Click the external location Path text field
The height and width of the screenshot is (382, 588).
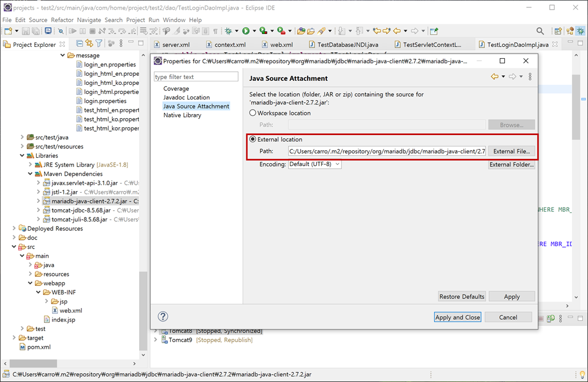(387, 151)
